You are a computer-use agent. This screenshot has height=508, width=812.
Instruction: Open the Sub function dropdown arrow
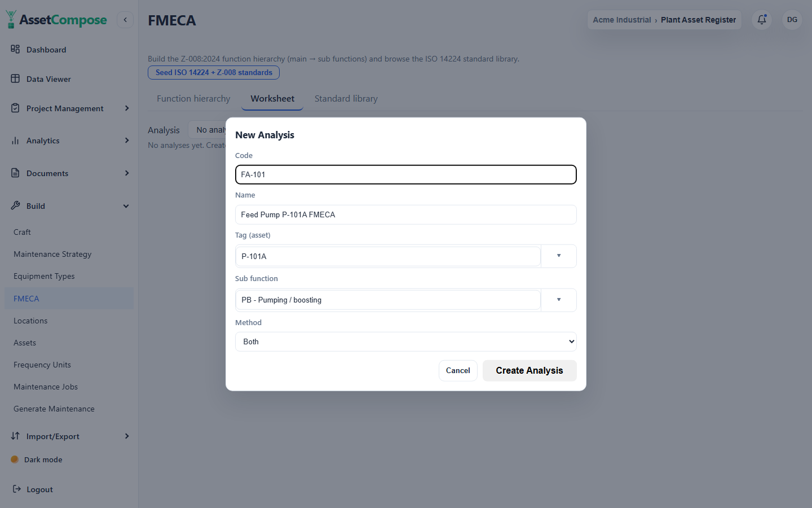click(x=559, y=300)
